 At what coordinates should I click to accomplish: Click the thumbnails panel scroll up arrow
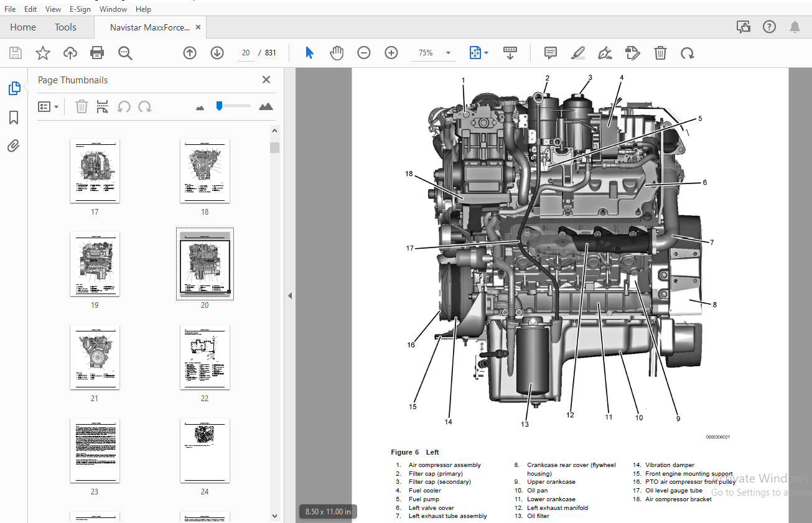(x=274, y=131)
